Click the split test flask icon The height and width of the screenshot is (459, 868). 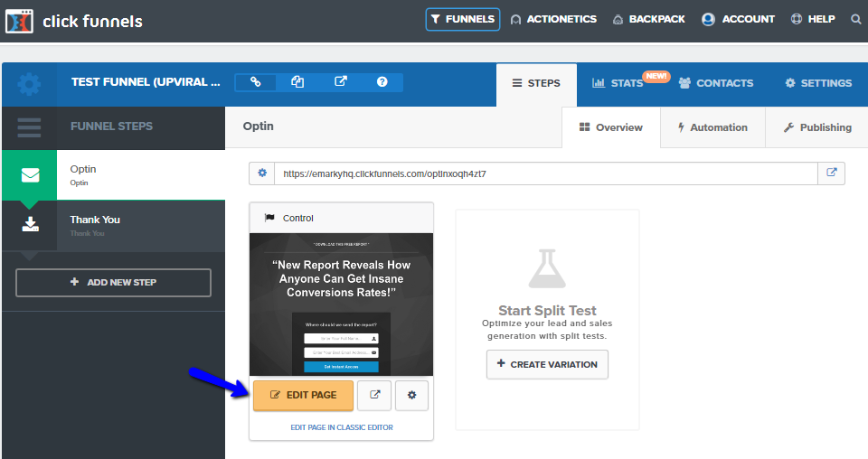point(547,268)
